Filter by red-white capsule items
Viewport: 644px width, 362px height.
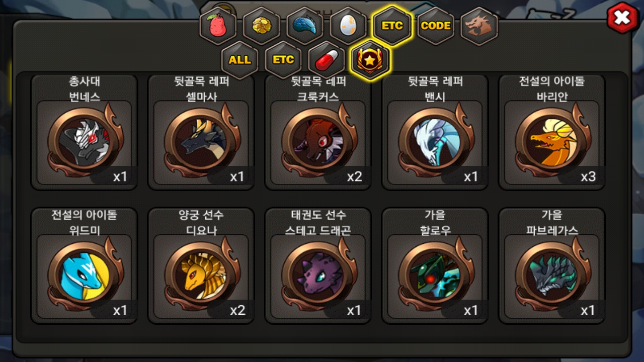click(327, 60)
